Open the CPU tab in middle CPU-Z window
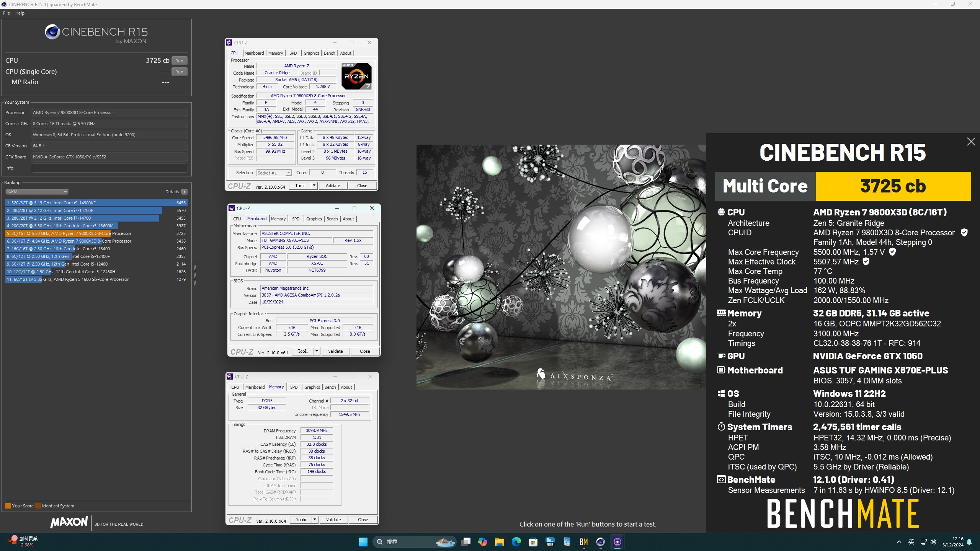 tap(237, 219)
